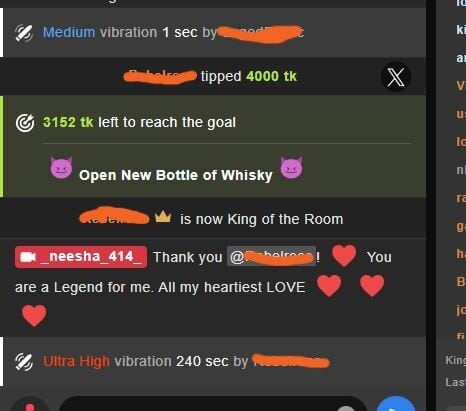466x411 pixels.
Task: Click the emoji button inside message field
Action: tap(346, 408)
